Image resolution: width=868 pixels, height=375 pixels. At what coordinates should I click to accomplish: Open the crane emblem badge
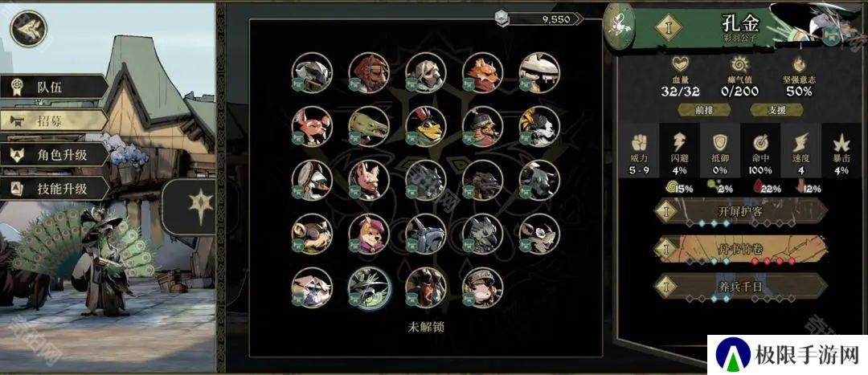tap(619, 26)
